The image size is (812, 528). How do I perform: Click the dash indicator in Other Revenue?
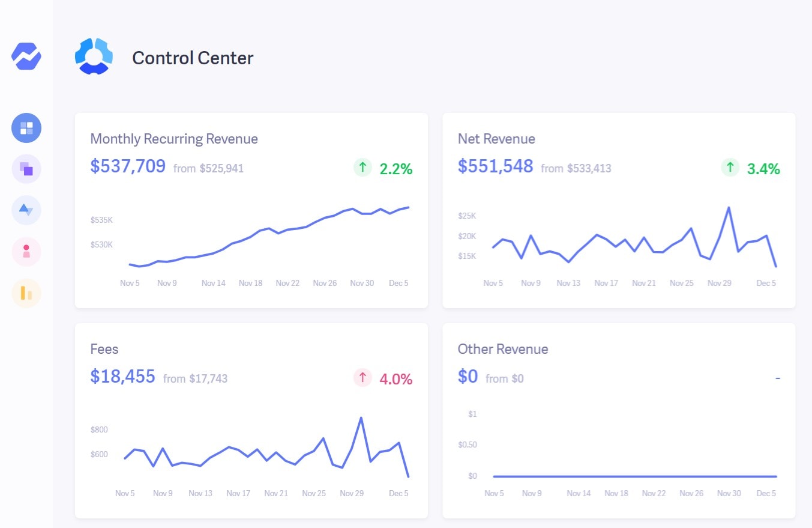click(x=777, y=378)
